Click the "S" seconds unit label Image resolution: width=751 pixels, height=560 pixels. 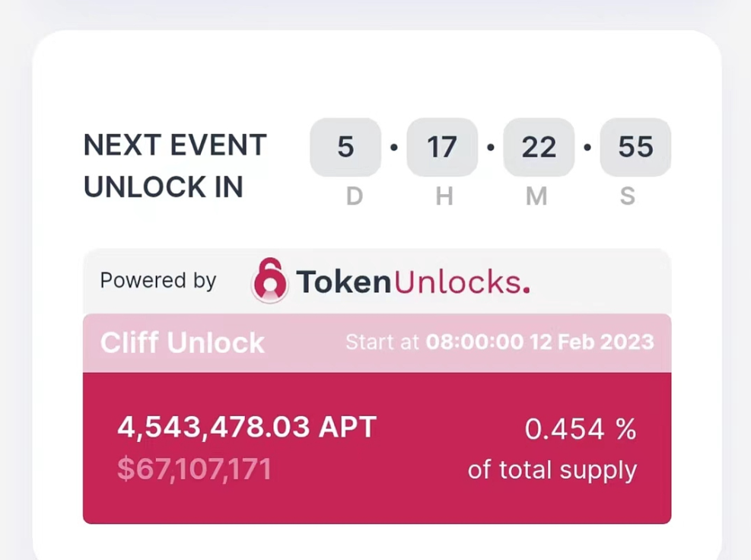pyautogui.click(x=628, y=197)
